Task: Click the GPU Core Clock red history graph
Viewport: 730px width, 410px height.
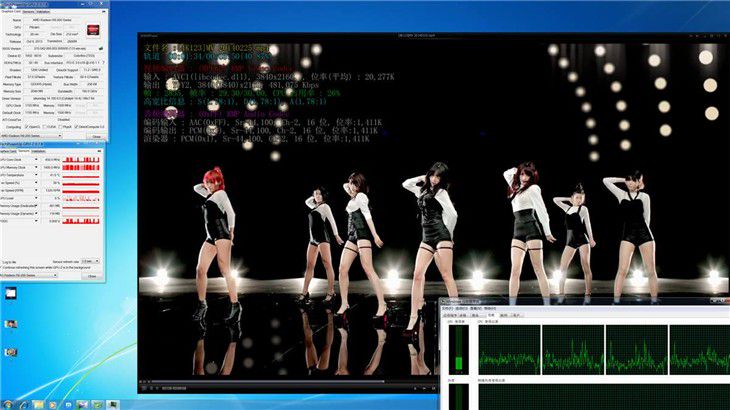Action: (81, 160)
